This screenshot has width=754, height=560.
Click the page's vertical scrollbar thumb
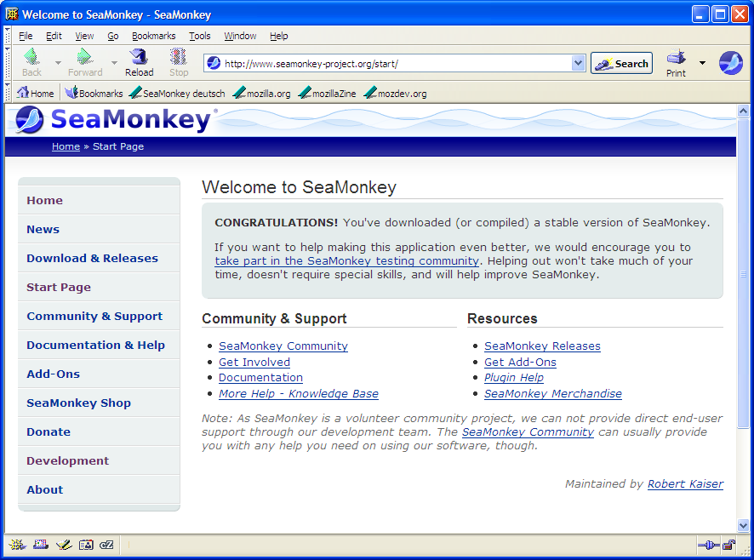pos(743,272)
